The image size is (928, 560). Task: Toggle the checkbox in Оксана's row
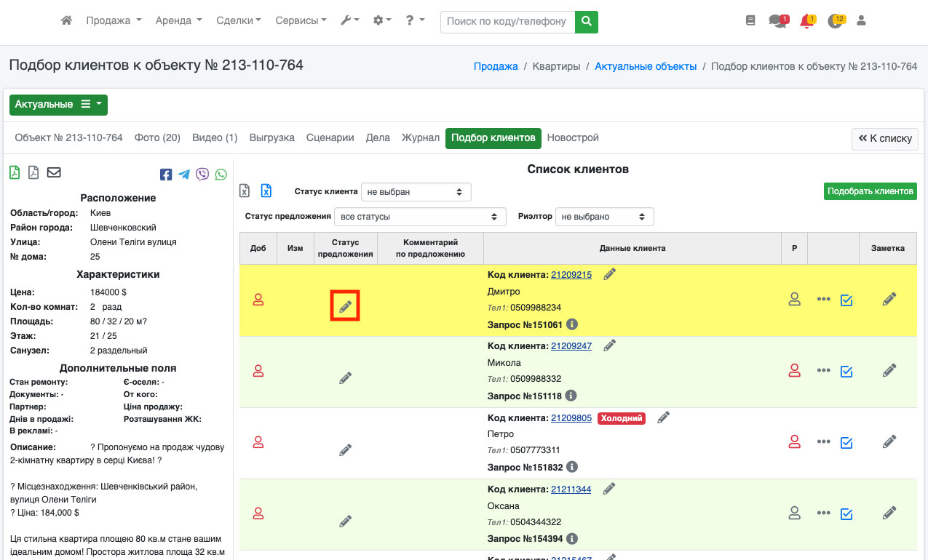coord(846,513)
